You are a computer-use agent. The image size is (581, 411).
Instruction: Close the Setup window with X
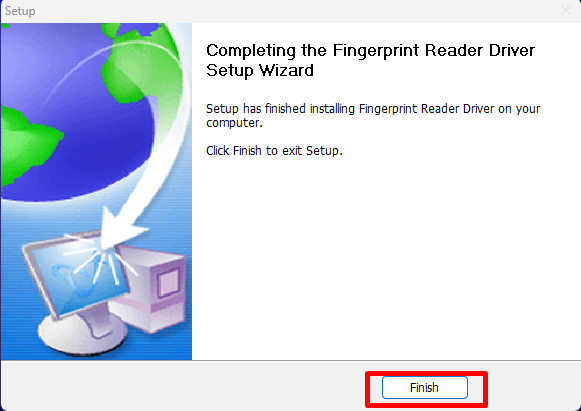click(566, 10)
